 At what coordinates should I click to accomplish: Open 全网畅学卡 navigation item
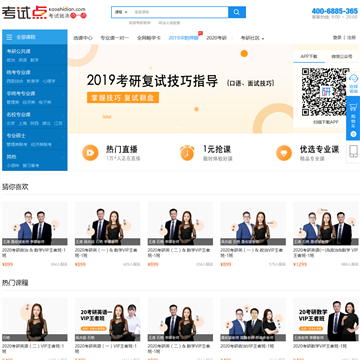[149, 38]
